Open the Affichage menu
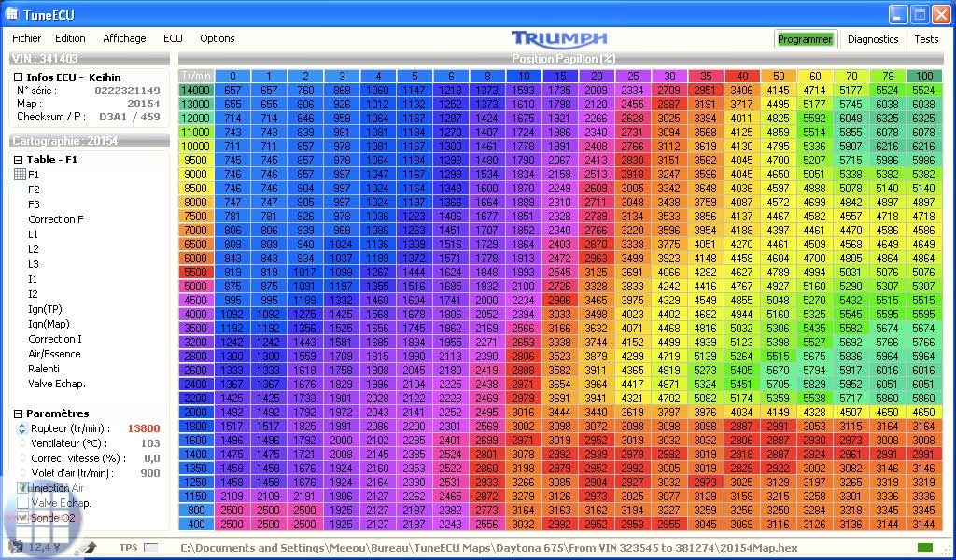This screenshot has width=956, height=560. click(124, 38)
